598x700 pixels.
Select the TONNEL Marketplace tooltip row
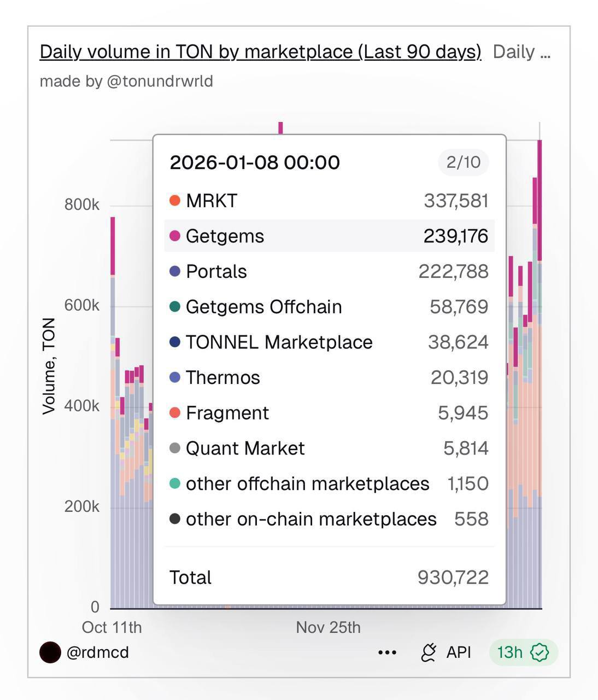tap(329, 342)
